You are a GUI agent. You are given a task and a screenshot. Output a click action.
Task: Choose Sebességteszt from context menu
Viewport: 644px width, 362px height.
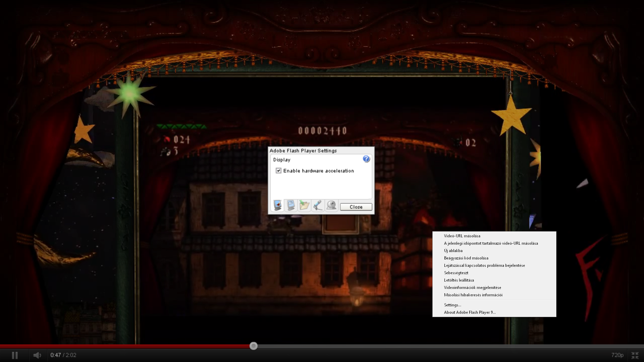(494, 273)
